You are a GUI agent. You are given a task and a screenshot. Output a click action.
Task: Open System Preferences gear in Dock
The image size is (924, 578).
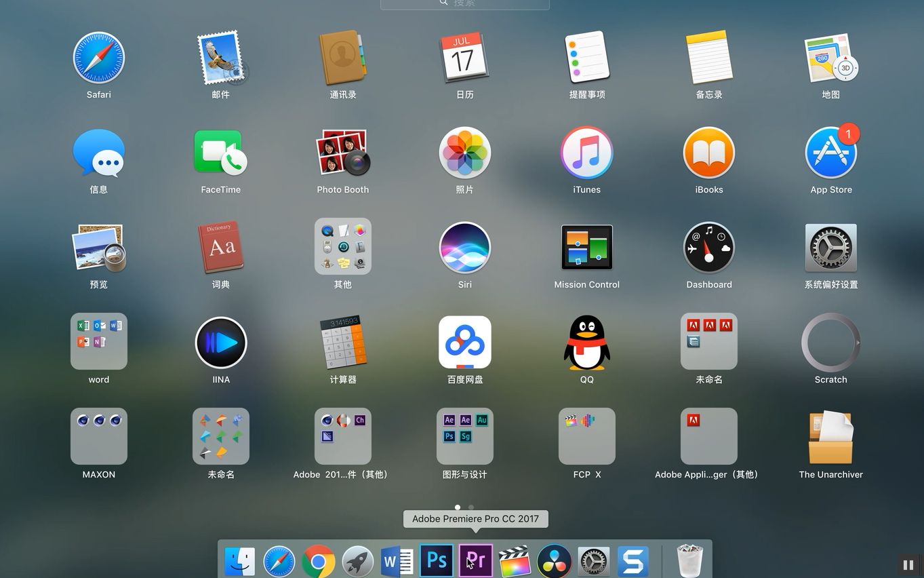pos(594,561)
